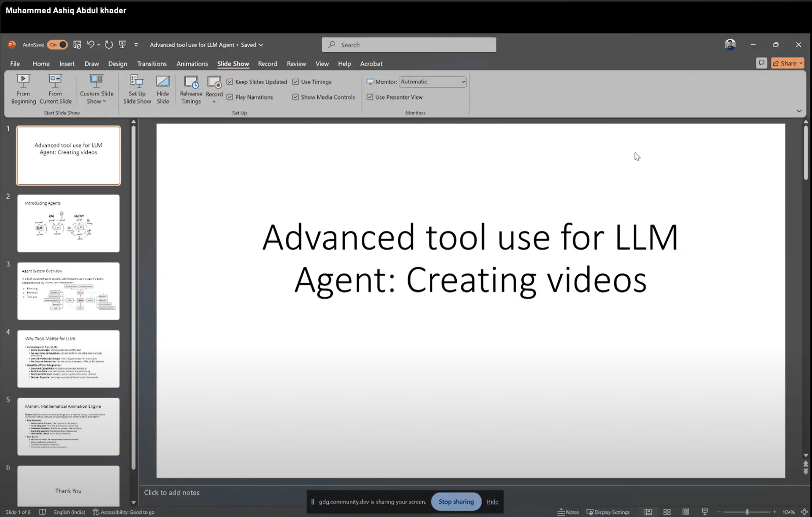This screenshot has width=812, height=517.
Task: Collapse the ribbon with the chevron
Action: [x=799, y=111]
